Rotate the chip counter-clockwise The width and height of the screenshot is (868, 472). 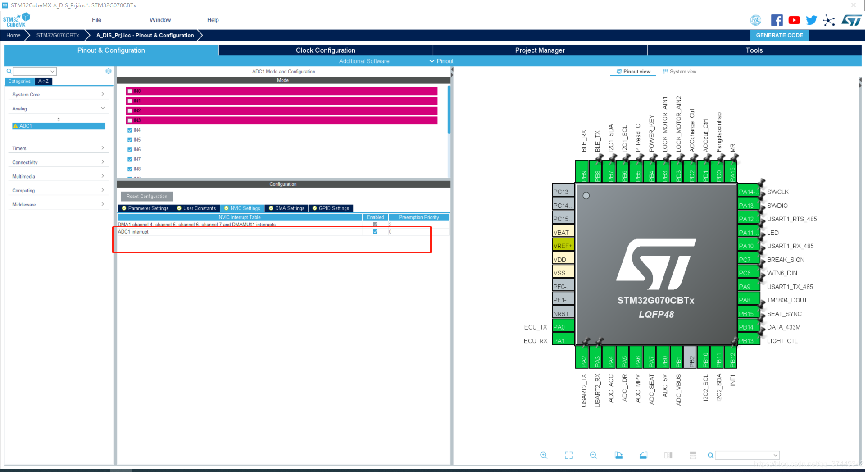point(644,455)
